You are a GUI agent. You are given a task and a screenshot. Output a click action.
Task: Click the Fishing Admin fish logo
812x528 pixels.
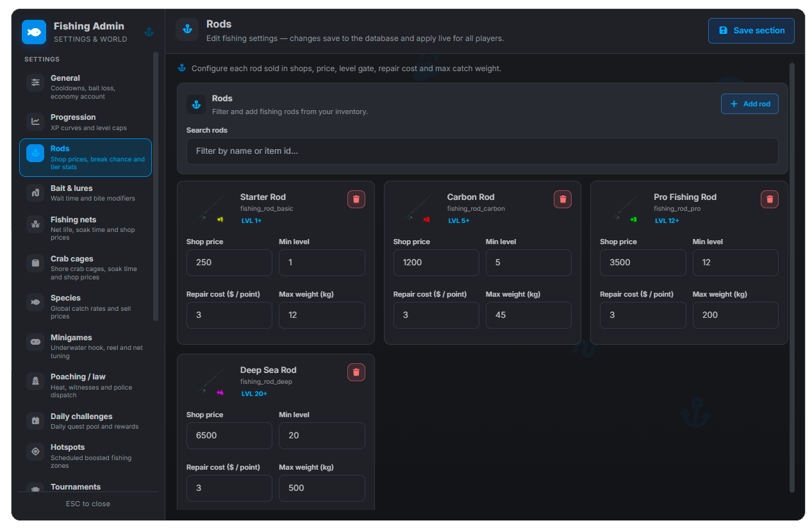coord(34,32)
